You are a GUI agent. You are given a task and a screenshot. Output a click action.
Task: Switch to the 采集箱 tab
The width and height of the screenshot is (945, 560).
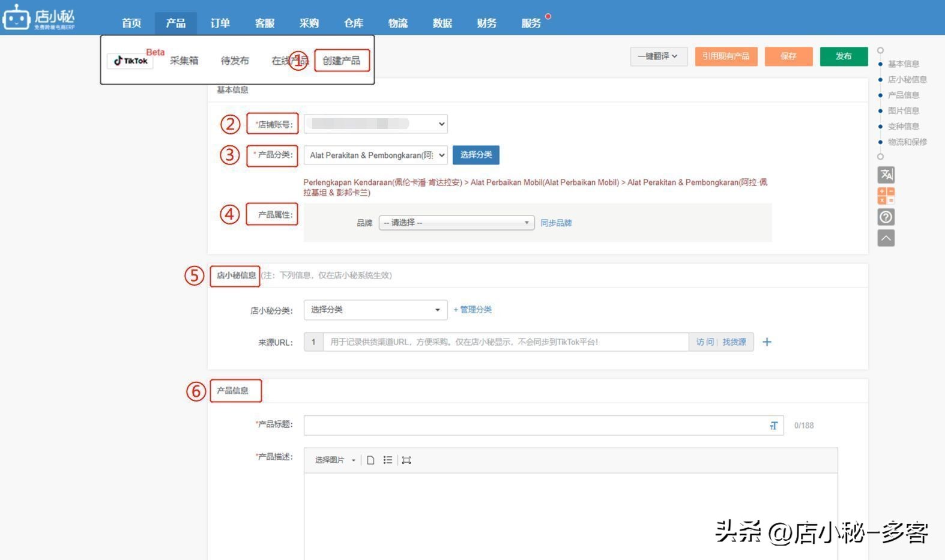click(x=184, y=61)
